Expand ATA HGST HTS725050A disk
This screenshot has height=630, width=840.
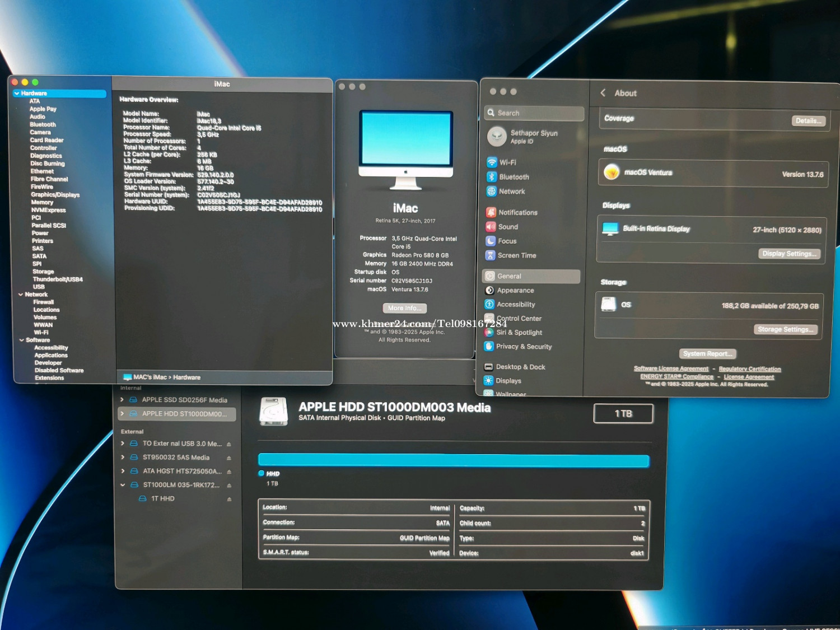pos(123,471)
